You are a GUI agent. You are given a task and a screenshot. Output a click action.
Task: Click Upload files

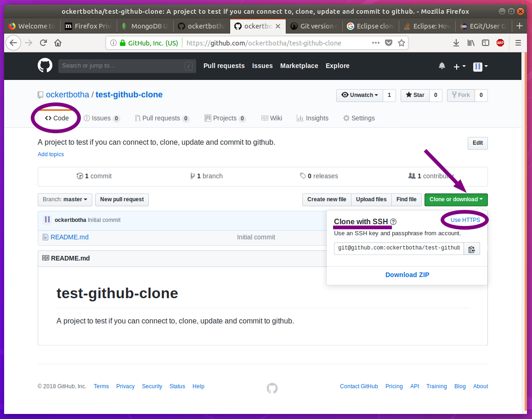[x=371, y=199]
